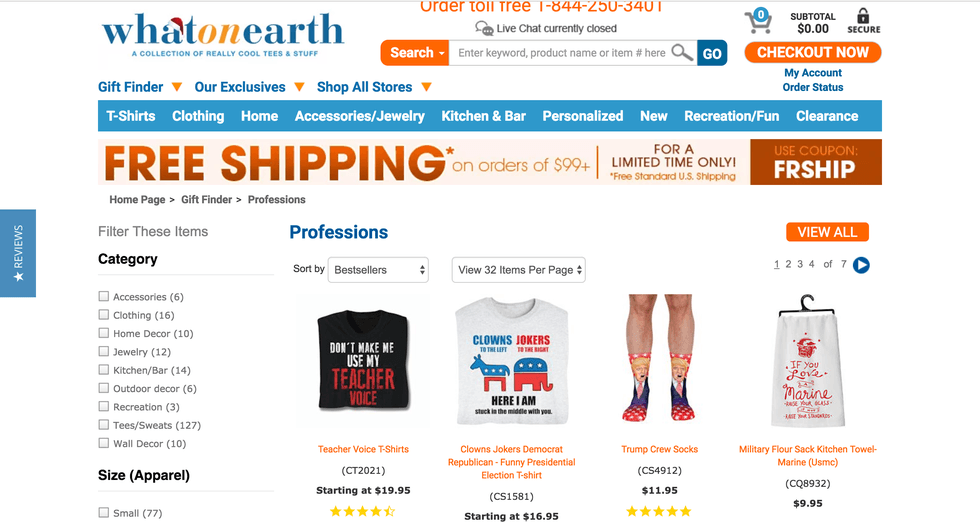Enable the Tees/Sweats (127) filter
980x522 pixels.
[x=104, y=424]
